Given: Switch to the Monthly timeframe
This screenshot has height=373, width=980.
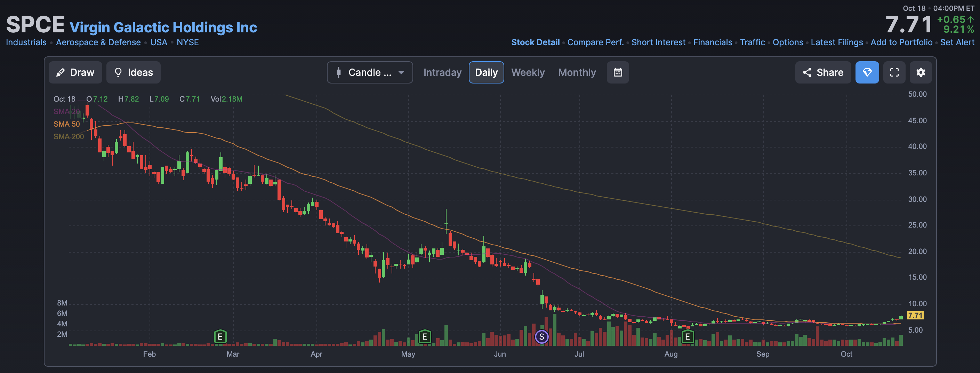Looking at the screenshot, I should [577, 72].
